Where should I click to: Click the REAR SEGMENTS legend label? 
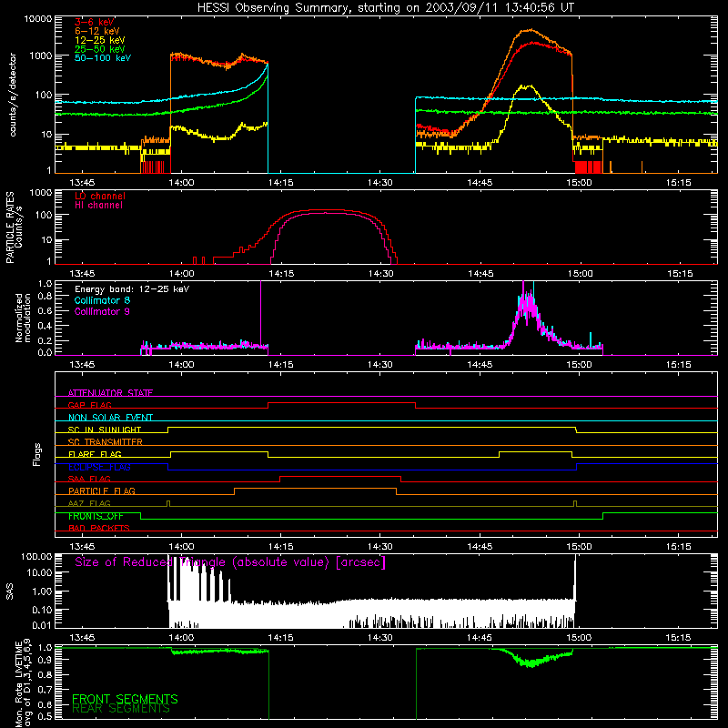[x=121, y=709]
